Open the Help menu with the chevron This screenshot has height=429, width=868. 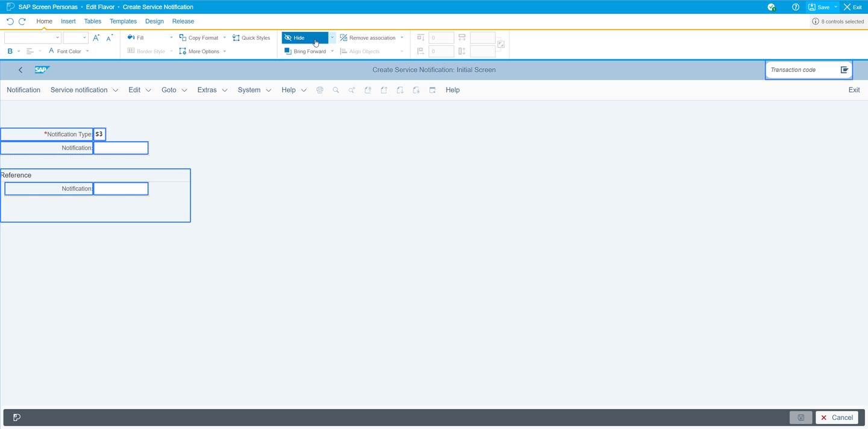pos(294,90)
